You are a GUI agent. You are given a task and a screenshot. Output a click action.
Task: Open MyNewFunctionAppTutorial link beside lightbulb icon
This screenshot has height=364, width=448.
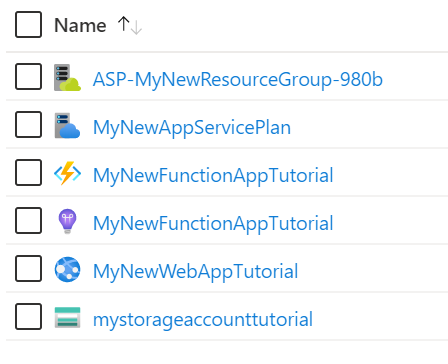[213, 223]
